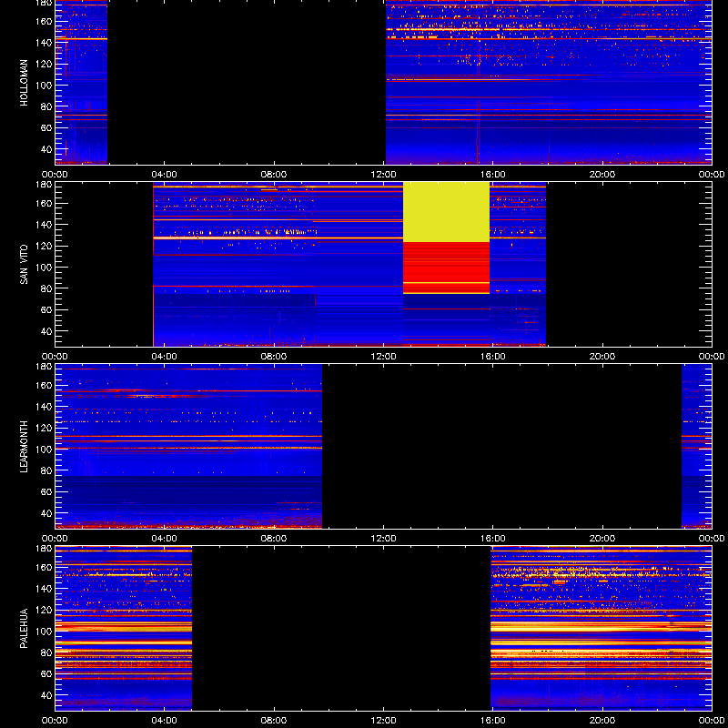The image size is (728, 728).
Task: Click the yellow saturated block in San Vito spectrogram
Action: pos(446,212)
